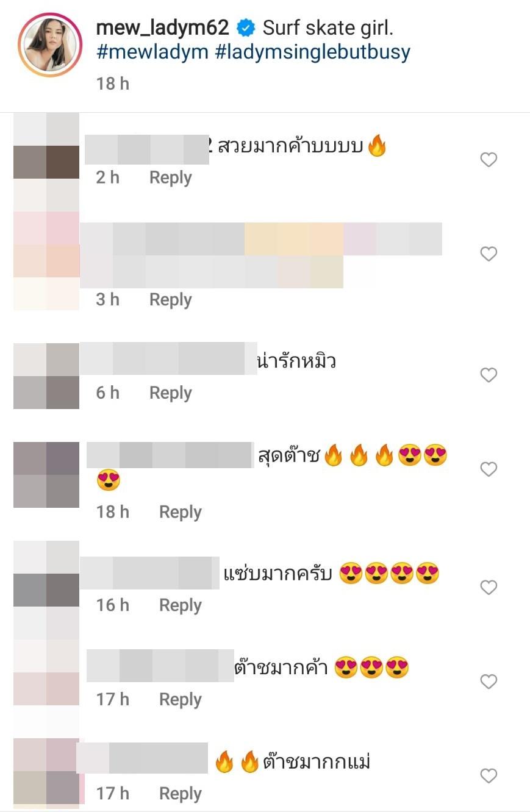530x812 pixels.
Task: Reply to the 2 h comment
Action: tap(171, 177)
